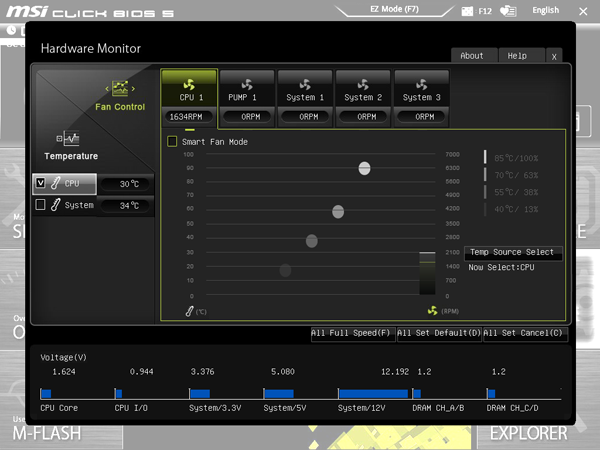Screen dimensions: 600x450
Task: Click the System 2 fan icon
Action: point(363,84)
